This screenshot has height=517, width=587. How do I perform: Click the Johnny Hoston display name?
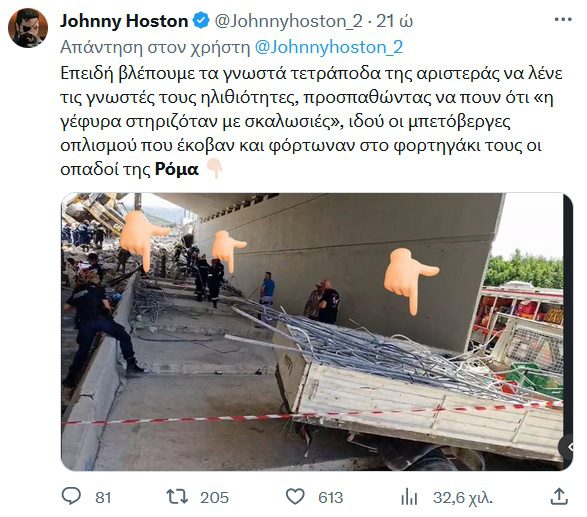pyautogui.click(x=124, y=21)
